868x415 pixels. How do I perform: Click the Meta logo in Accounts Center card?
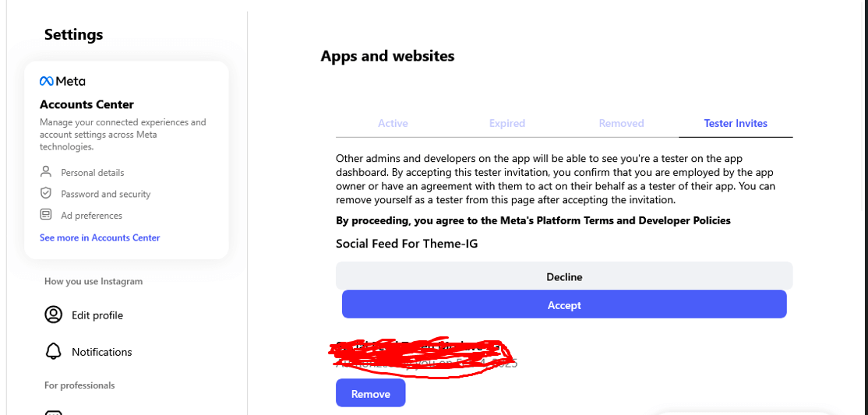click(62, 81)
